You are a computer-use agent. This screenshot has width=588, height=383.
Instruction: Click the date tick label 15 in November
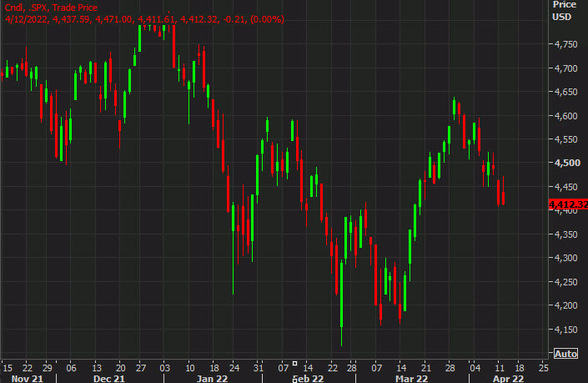point(8,368)
